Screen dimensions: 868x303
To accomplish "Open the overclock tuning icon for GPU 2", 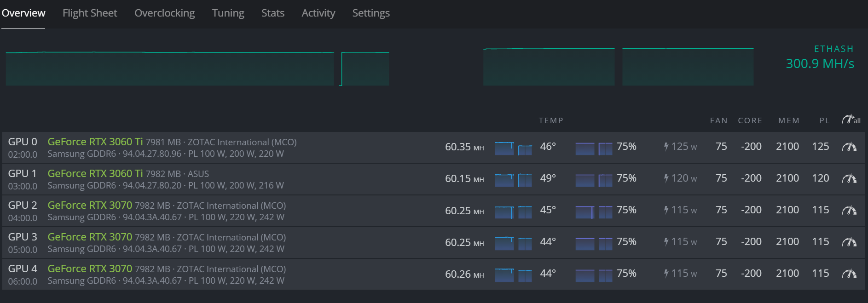I will tap(849, 211).
